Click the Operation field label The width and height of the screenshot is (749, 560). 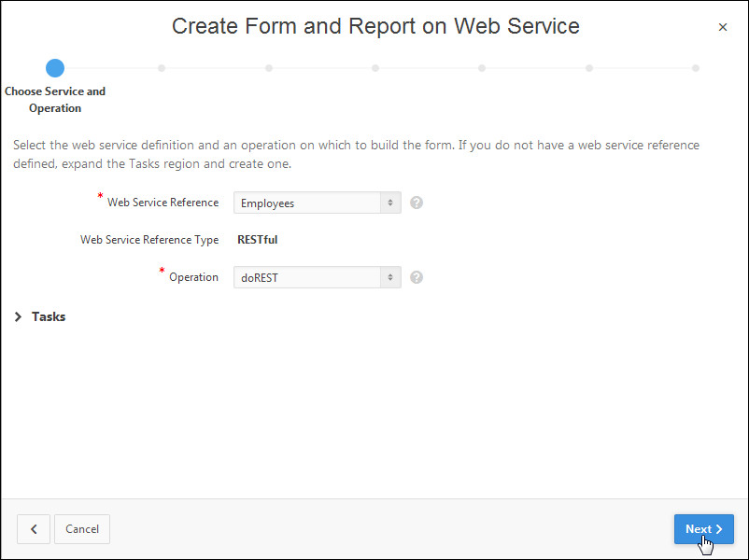pyautogui.click(x=193, y=277)
